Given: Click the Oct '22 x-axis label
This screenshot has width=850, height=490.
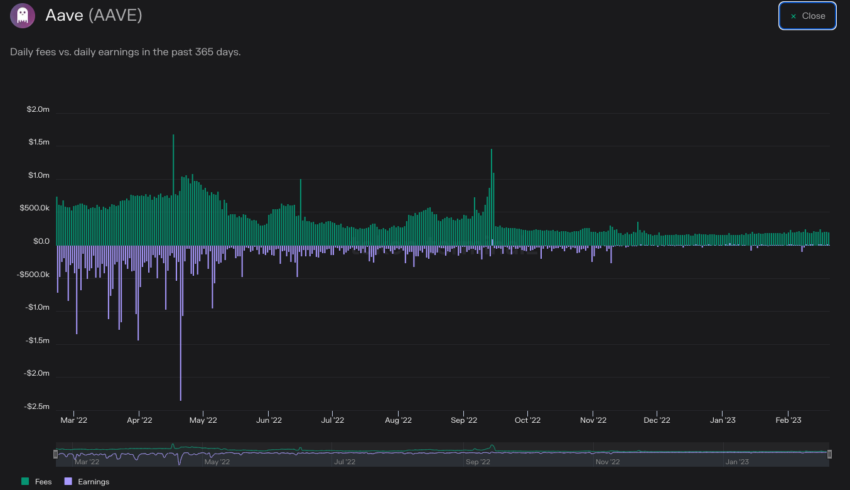Looking at the screenshot, I should [527, 420].
